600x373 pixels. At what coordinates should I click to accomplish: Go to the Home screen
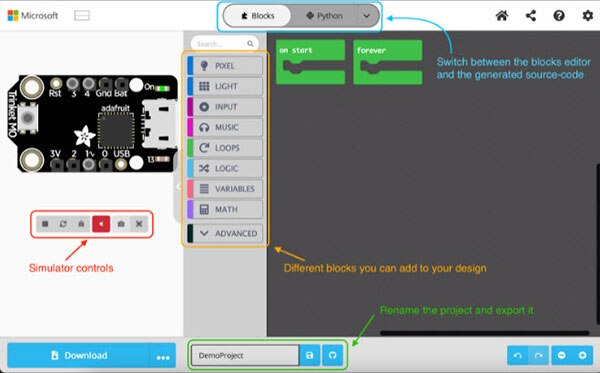point(502,16)
